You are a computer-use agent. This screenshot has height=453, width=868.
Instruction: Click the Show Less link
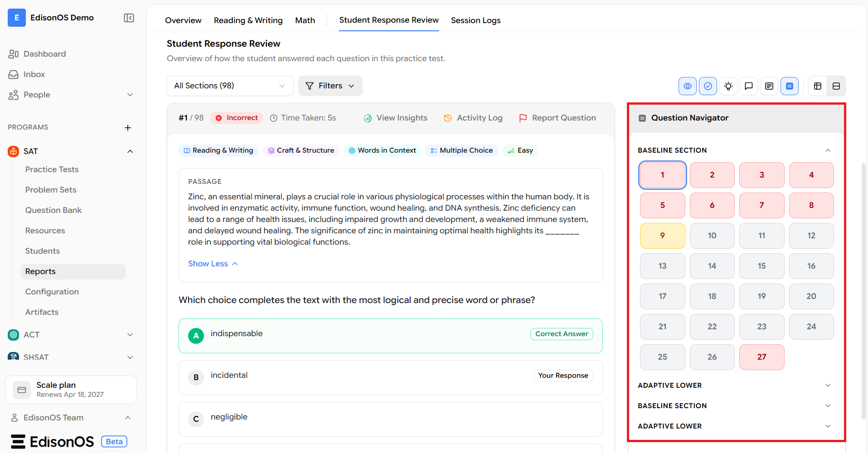click(213, 264)
